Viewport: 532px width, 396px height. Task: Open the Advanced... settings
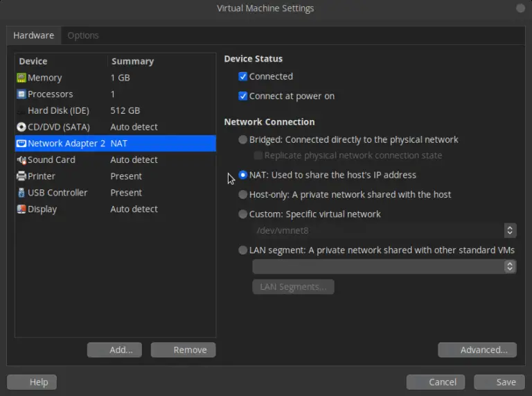point(477,350)
